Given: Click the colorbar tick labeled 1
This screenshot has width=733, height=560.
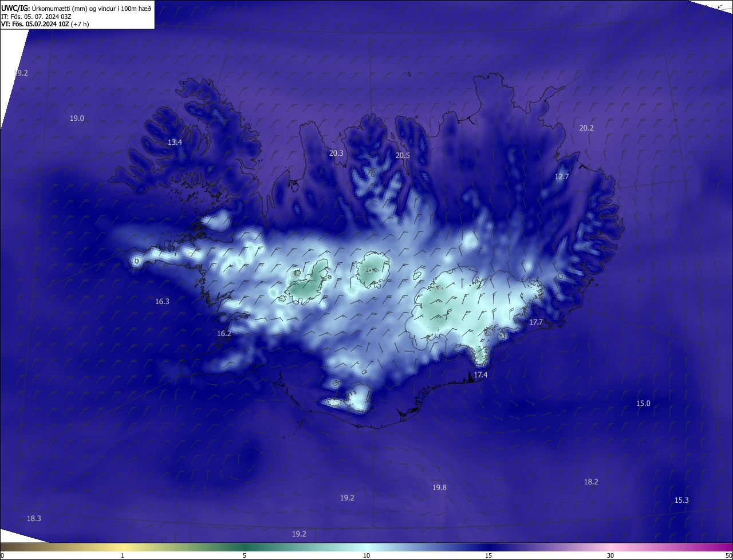Looking at the screenshot, I should click(x=123, y=555).
